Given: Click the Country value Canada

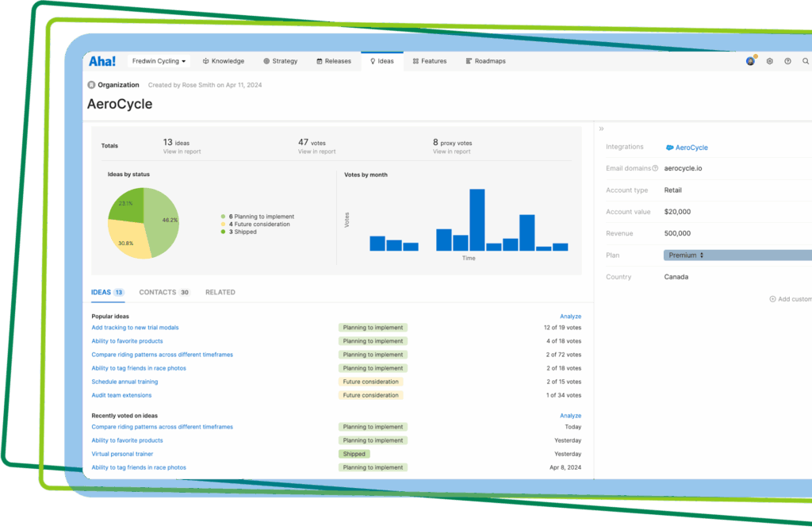Looking at the screenshot, I should click(676, 277).
